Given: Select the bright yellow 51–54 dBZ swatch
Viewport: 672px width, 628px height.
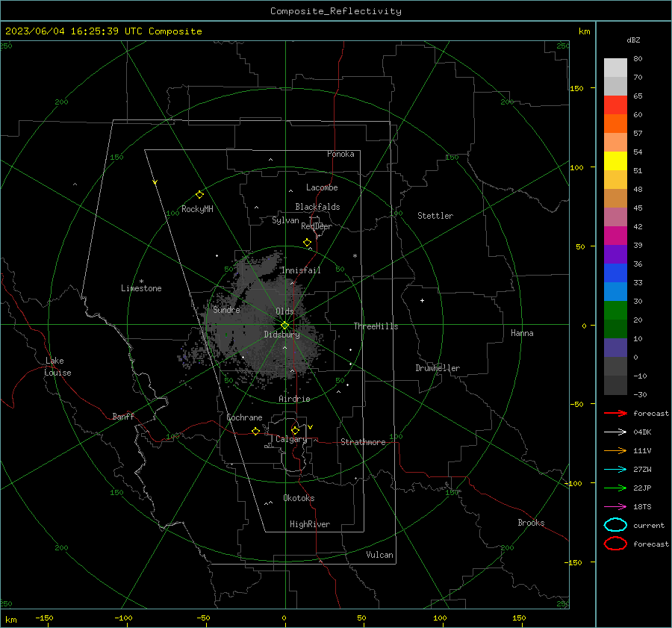Looking at the screenshot, I should pos(615,161).
